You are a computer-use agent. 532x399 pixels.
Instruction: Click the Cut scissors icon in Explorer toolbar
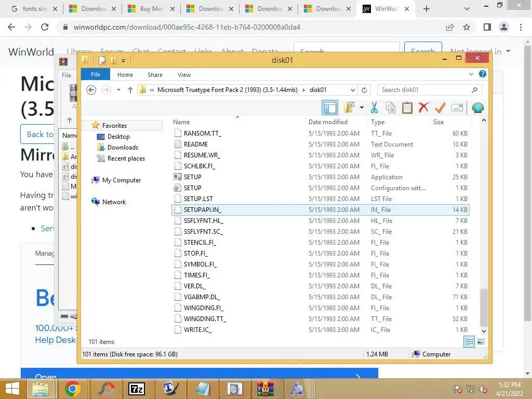(374, 108)
